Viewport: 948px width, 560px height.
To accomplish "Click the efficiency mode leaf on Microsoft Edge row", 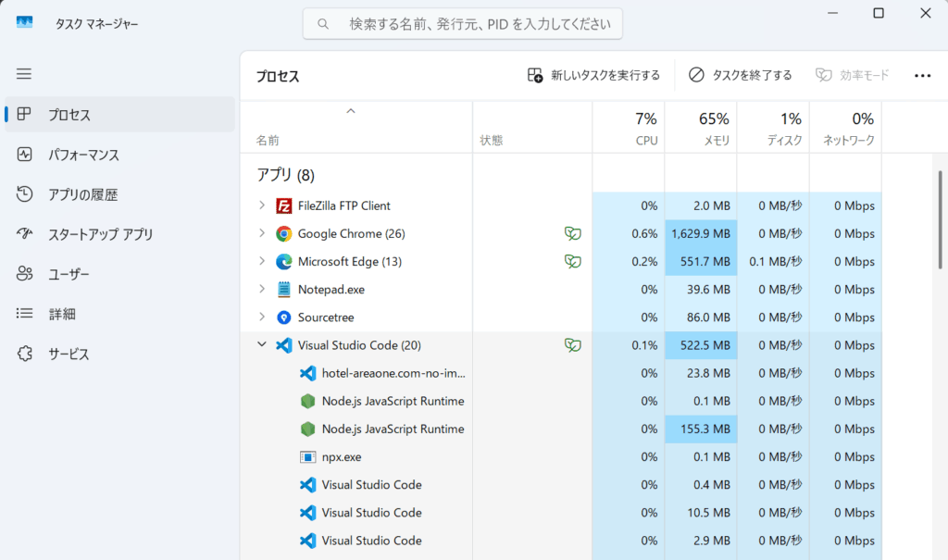I will (x=572, y=261).
